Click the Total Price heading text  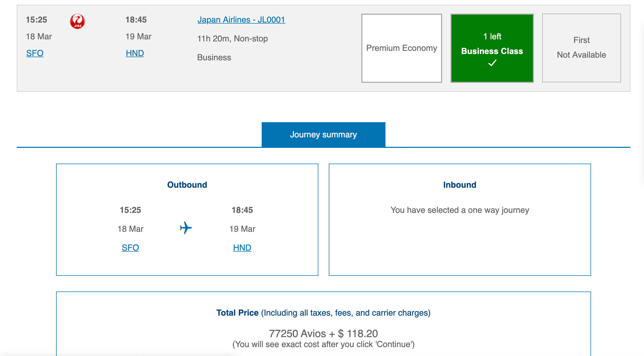[237, 313]
